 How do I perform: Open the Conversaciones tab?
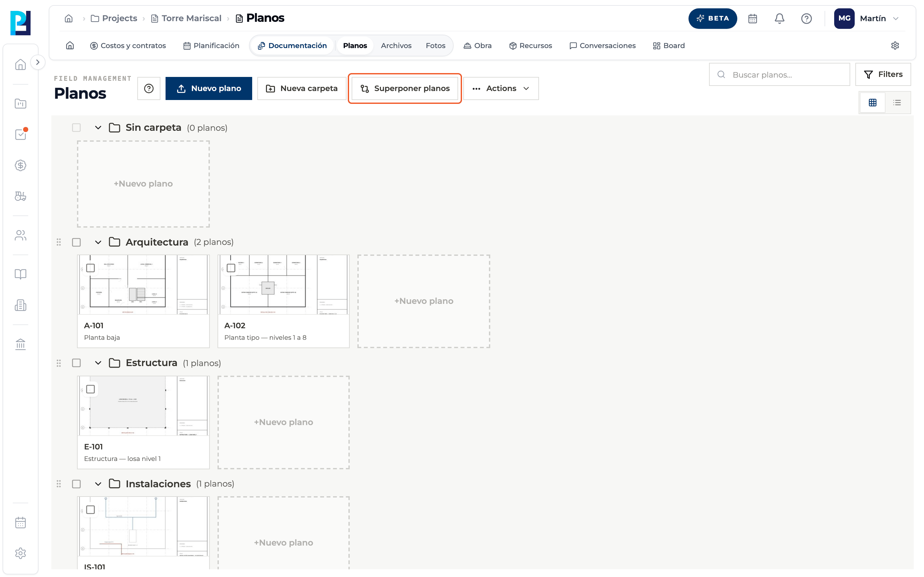602,46
